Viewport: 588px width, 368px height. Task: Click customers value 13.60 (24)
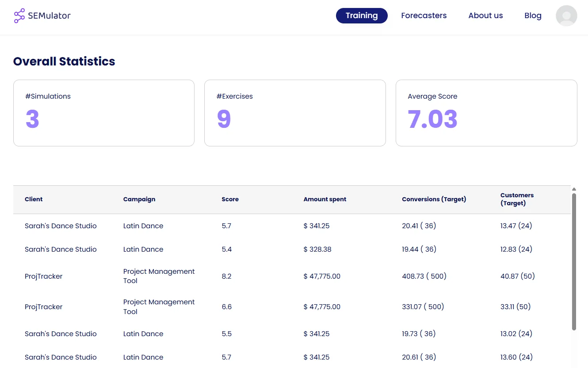tap(516, 357)
